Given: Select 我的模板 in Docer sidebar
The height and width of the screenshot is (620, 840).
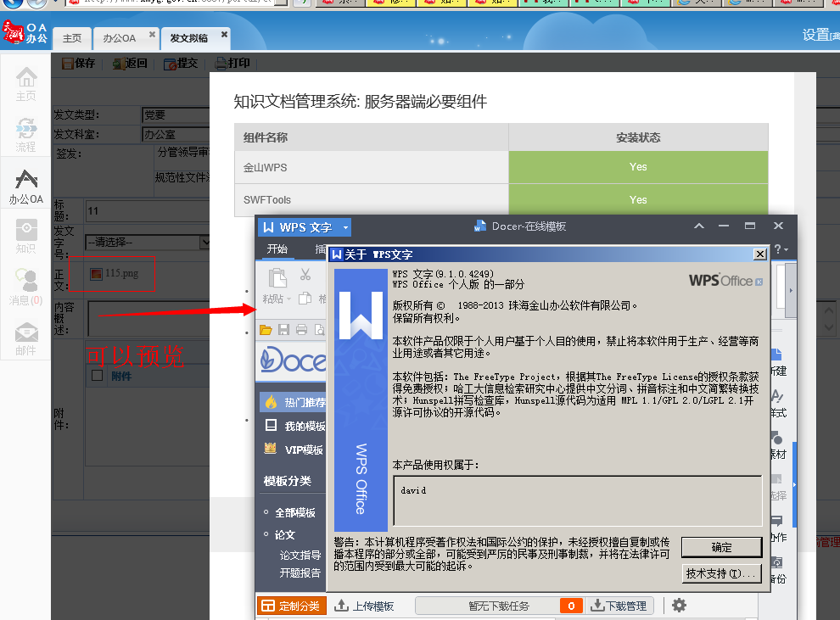Looking at the screenshot, I should pos(293,426).
